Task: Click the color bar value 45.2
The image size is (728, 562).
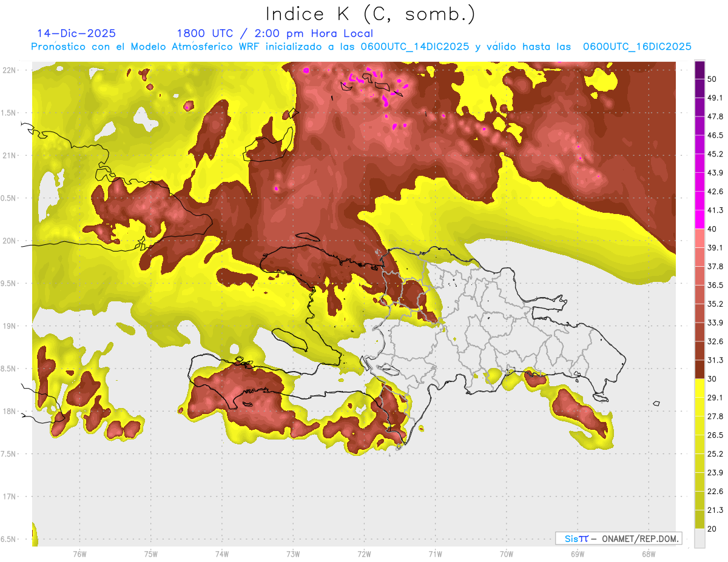Action: click(715, 154)
